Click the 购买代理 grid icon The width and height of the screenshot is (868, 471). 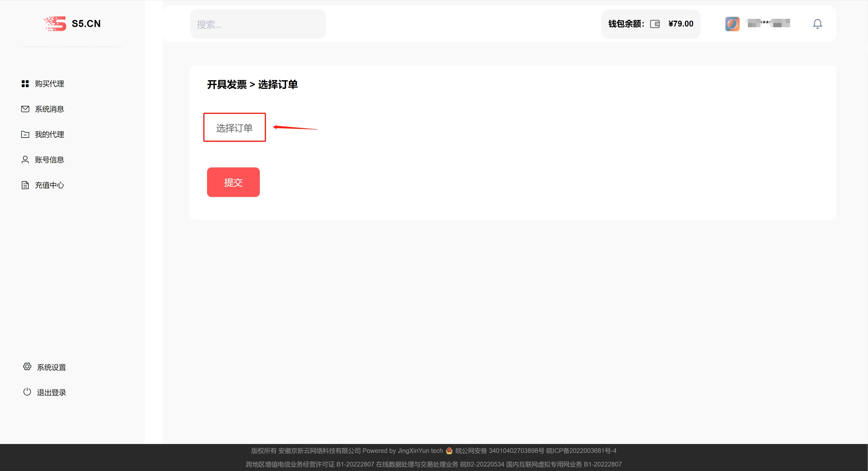[25, 84]
